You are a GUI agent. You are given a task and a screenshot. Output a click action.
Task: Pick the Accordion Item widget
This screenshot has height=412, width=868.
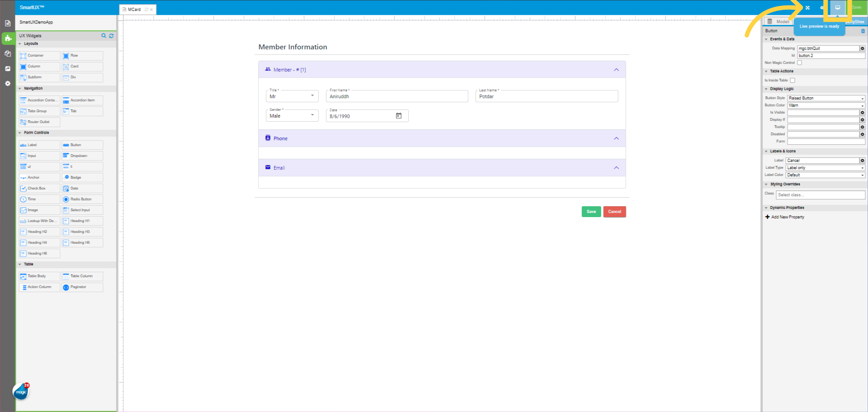82,100
